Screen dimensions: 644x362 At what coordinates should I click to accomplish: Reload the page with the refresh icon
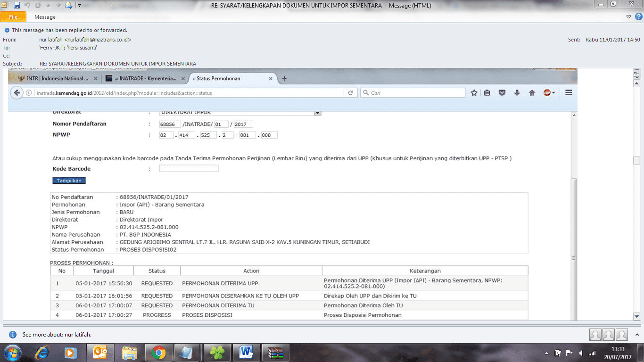tap(350, 93)
